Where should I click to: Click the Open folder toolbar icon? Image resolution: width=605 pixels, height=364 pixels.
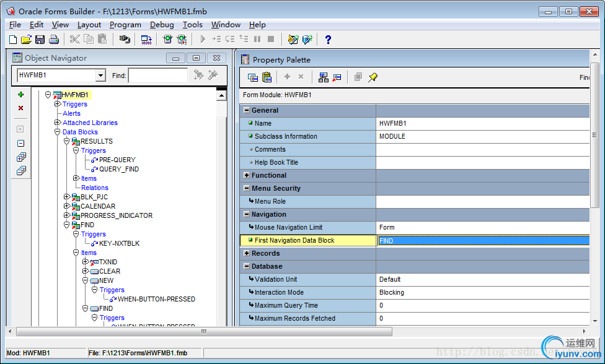coord(26,39)
